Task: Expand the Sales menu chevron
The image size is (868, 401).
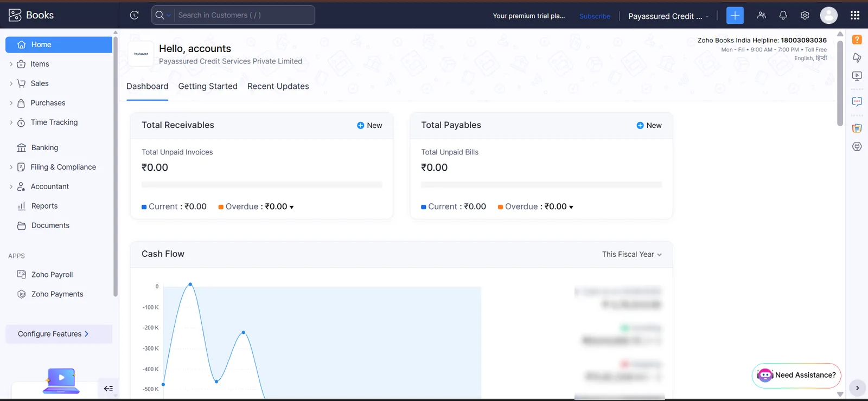Action: 11,83
